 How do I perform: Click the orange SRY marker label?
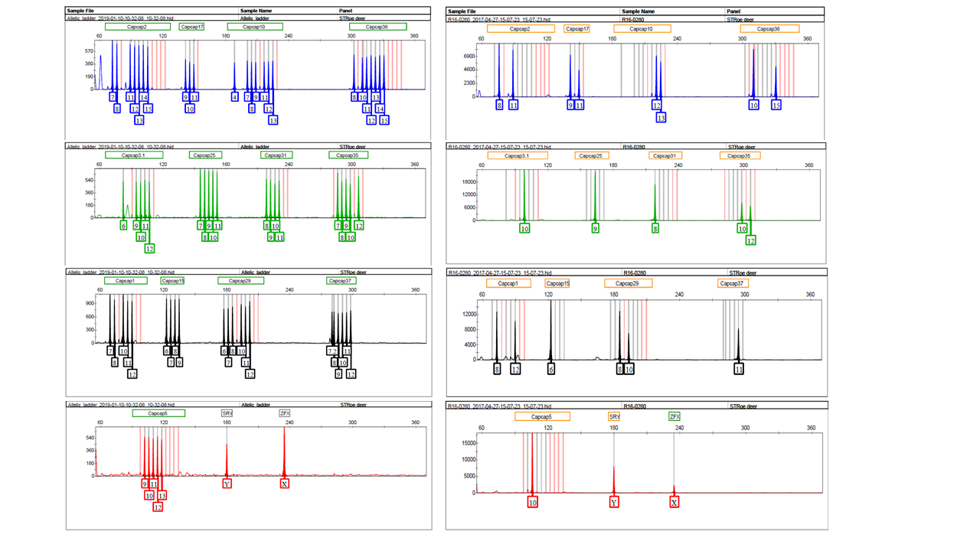point(614,417)
